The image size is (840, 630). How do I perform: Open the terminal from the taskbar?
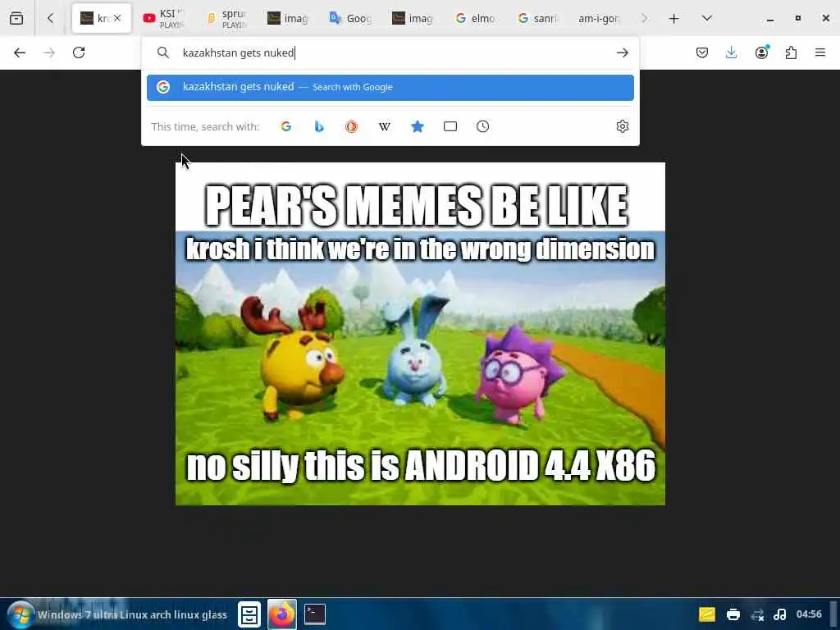point(315,614)
